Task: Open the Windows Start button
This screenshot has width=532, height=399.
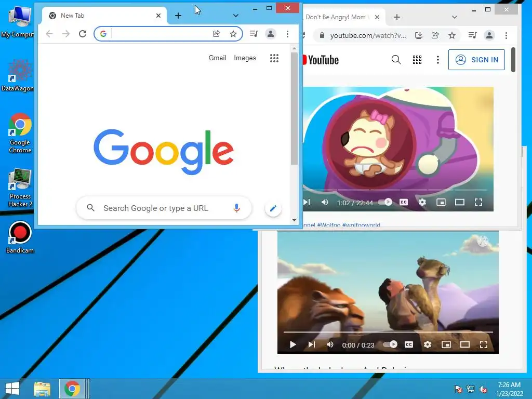Action: [12, 389]
